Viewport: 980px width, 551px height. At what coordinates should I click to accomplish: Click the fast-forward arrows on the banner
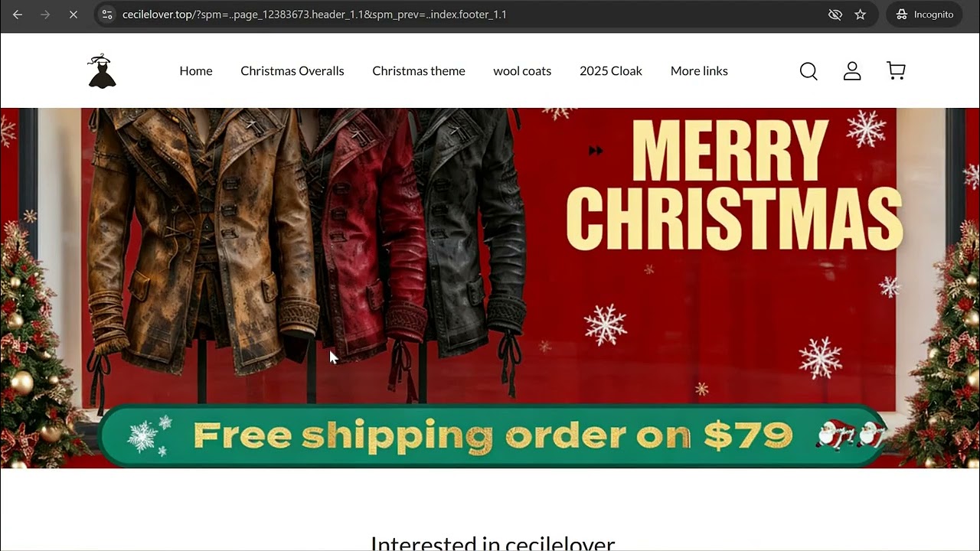pos(596,151)
